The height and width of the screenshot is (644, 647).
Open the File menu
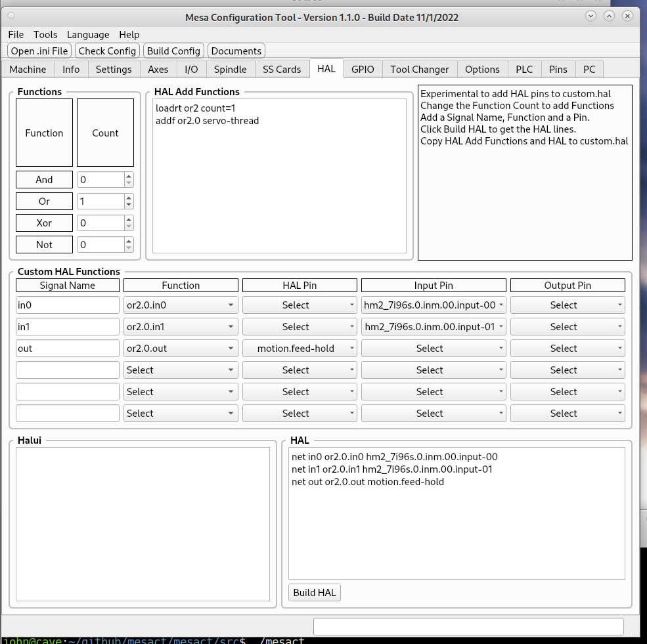[16, 35]
